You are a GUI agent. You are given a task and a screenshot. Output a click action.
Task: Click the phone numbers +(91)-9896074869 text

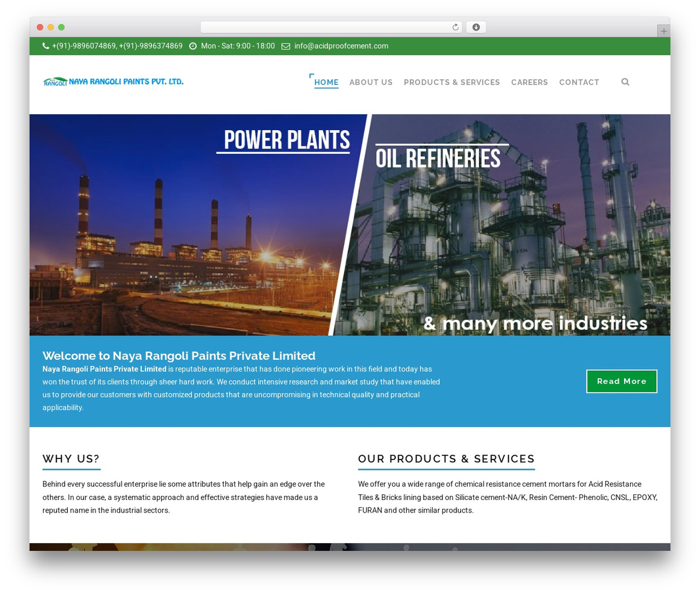[117, 46]
